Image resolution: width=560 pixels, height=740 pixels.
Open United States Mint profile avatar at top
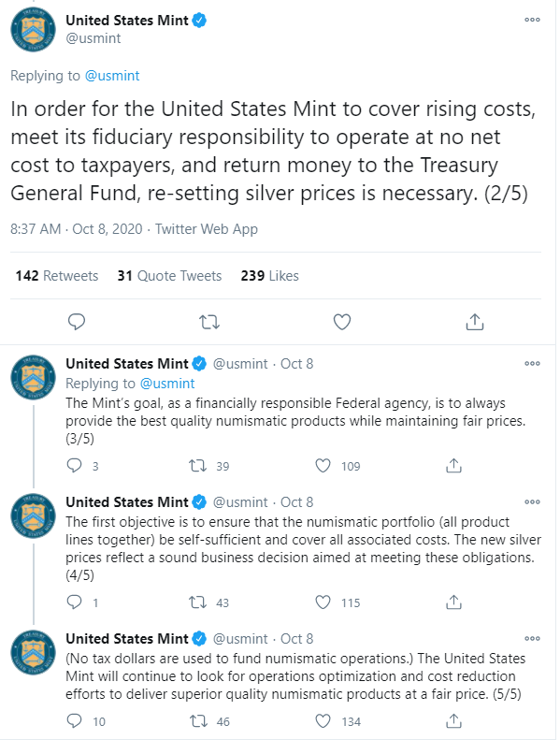[x=33, y=29]
